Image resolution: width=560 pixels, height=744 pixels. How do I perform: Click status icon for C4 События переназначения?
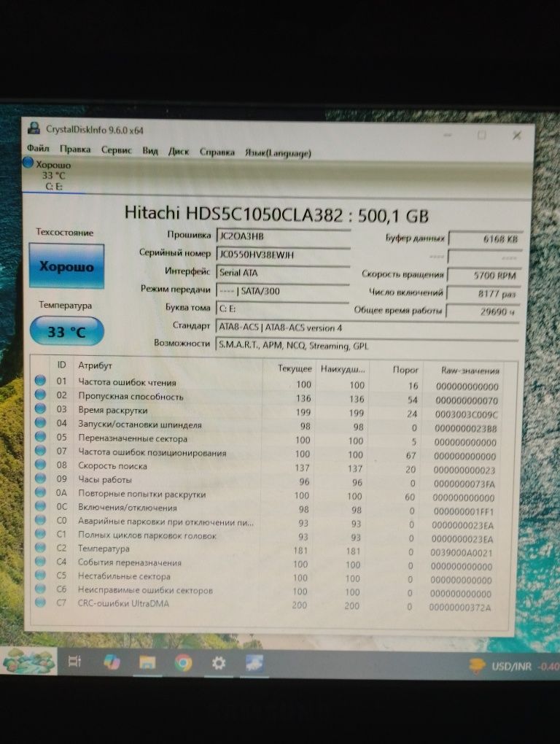[40, 561]
